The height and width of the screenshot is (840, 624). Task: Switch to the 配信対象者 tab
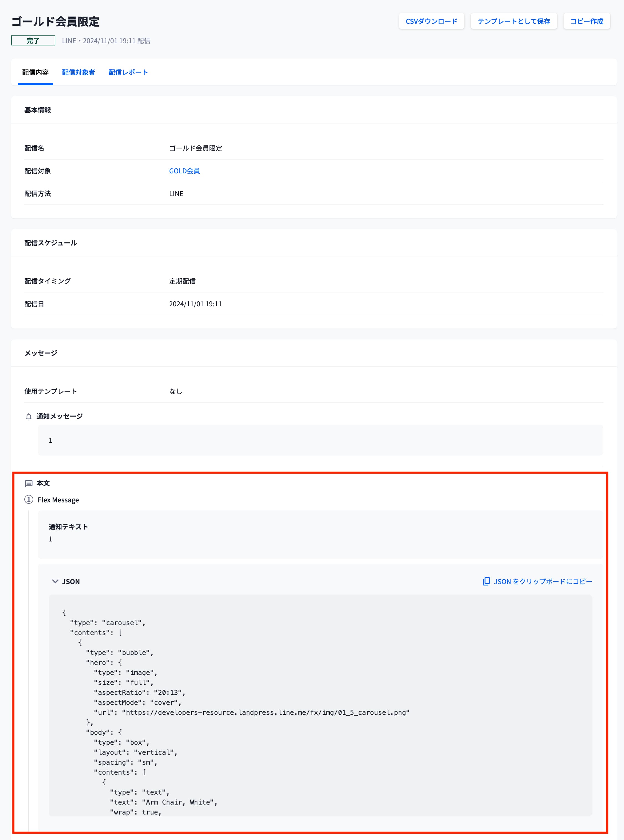[x=79, y=72]
